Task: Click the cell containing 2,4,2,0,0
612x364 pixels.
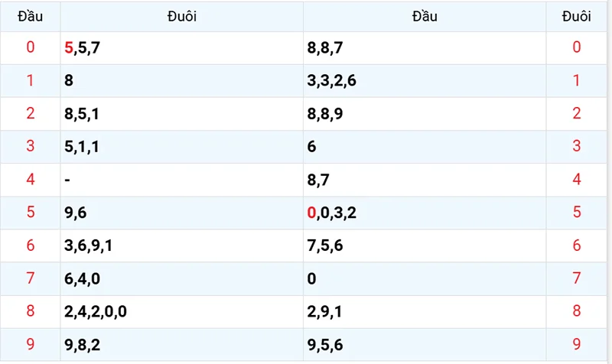Action: pyautogui.click(x=181, y=312)
